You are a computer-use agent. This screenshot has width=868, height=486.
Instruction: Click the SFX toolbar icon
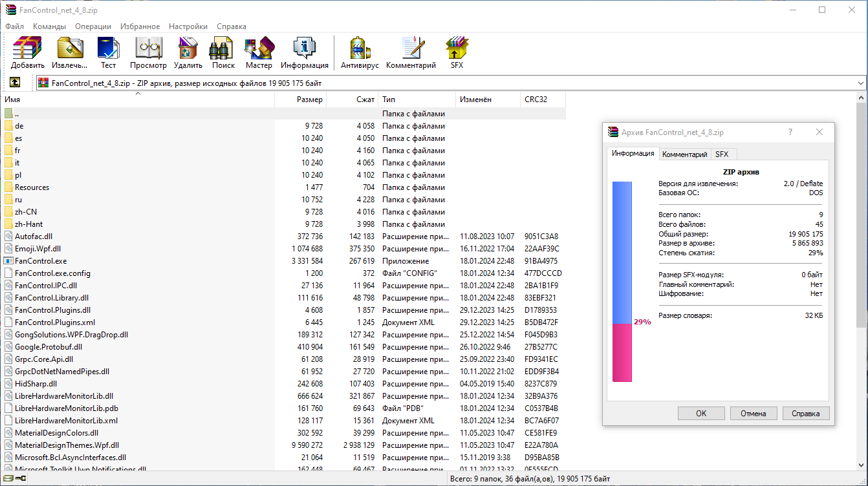[x=457, y=52]
